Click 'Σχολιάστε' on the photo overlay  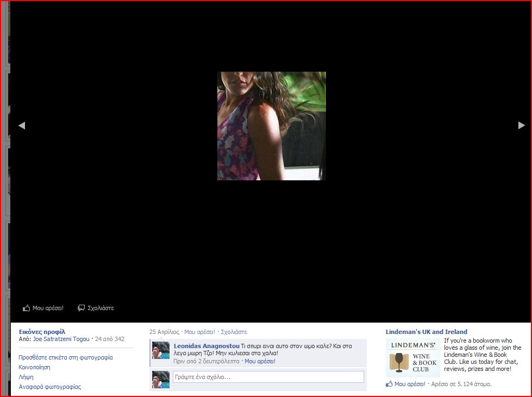tap(101, 308)
